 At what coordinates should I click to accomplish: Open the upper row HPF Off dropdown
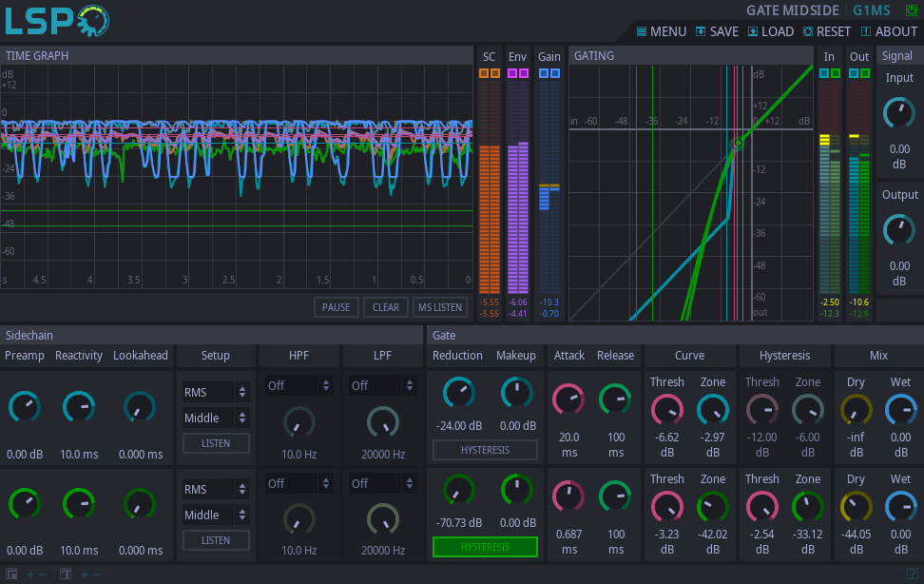(x=298, y=386)
